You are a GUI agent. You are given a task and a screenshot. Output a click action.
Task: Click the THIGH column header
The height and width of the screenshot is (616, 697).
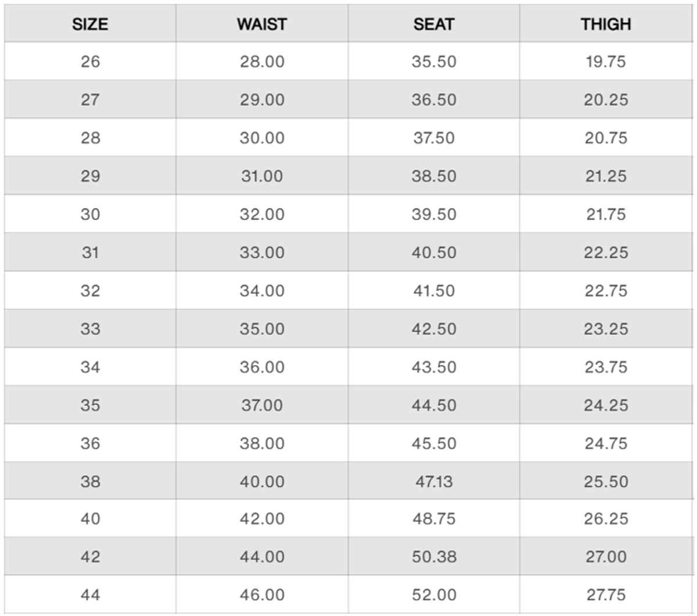click(606, 24)
